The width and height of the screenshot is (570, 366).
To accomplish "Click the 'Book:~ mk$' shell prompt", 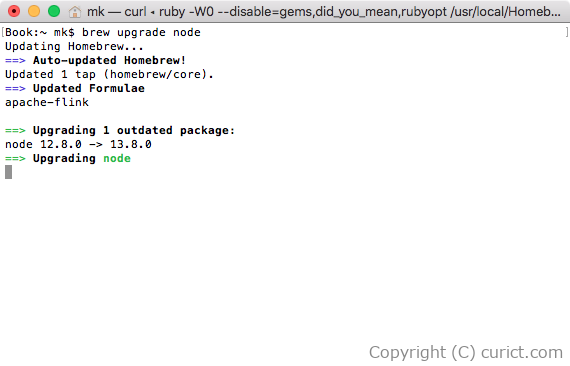I will click(40, 33).
